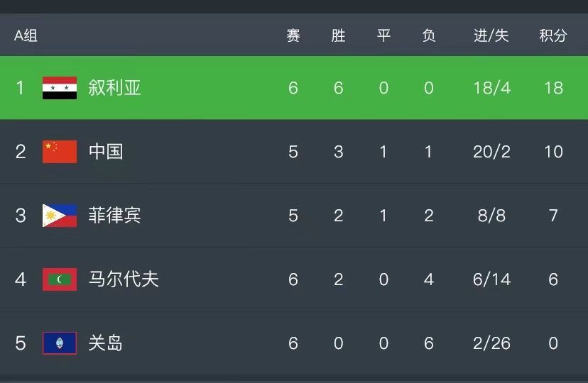588x383 pixels.
Task: Click Guam's 2/26 goals value
Action: [x=491, y=343]
